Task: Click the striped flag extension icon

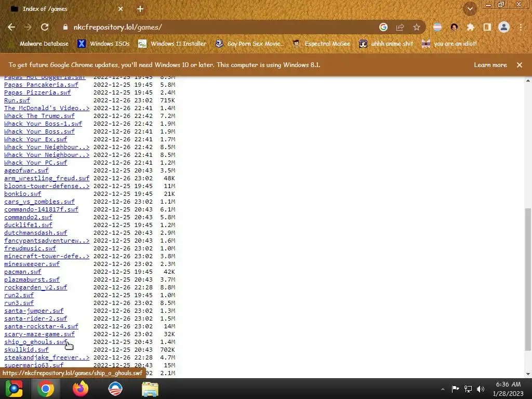Action: 437,27
